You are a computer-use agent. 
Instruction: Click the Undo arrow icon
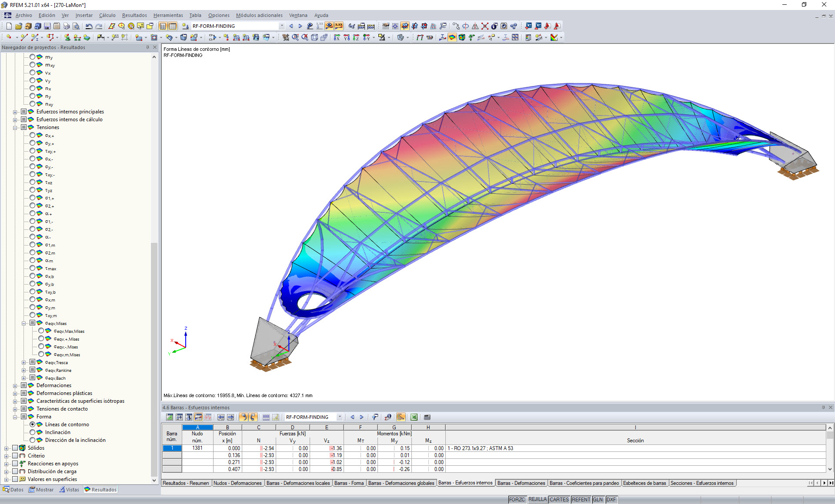pos(89,26)
